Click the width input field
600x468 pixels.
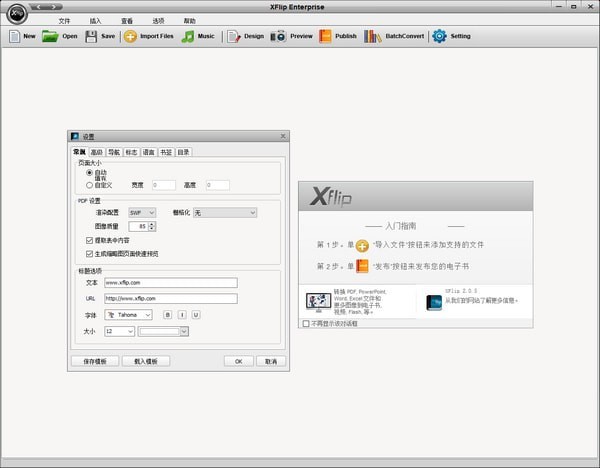[x=164, y=185]
